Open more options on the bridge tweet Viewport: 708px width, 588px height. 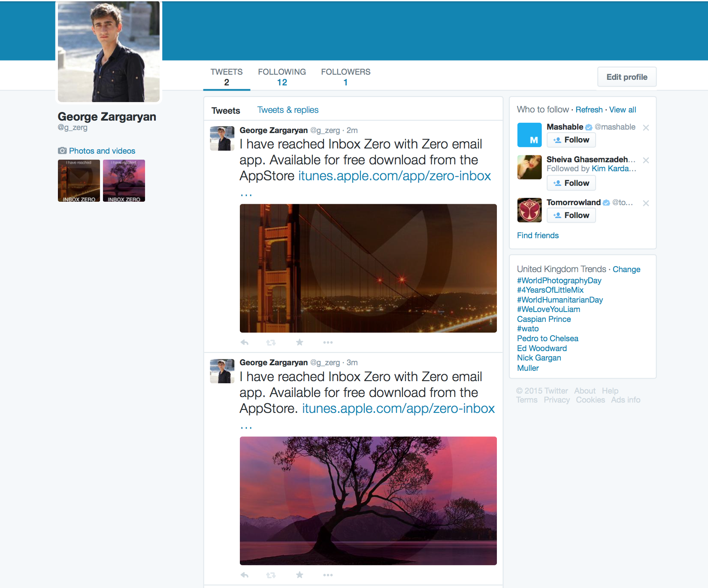pos(328,342)
